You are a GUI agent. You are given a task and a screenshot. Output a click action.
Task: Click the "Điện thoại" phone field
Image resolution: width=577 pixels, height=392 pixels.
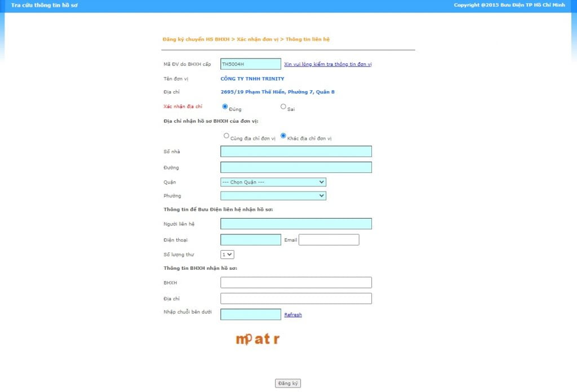[x=251, y=240]
